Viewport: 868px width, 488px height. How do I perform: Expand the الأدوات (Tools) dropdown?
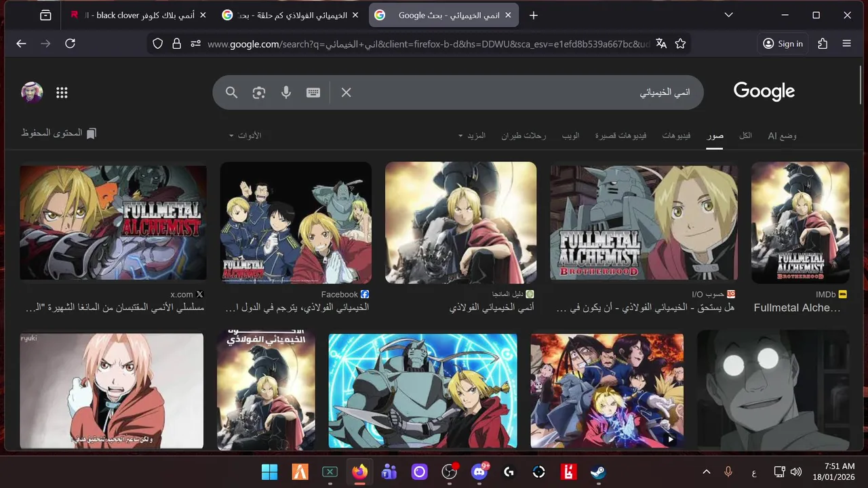(x=245, y=136)
